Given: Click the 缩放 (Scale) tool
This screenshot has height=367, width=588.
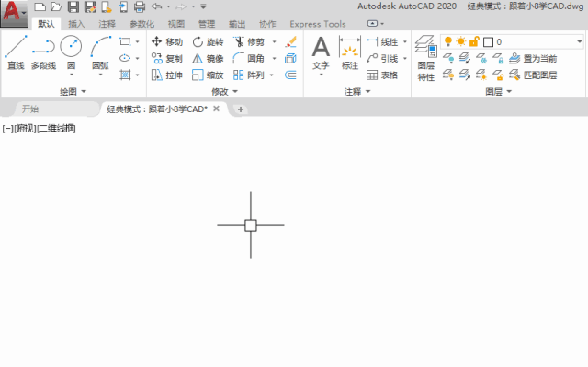Looking at the screenshot, I should click(209, 75).
